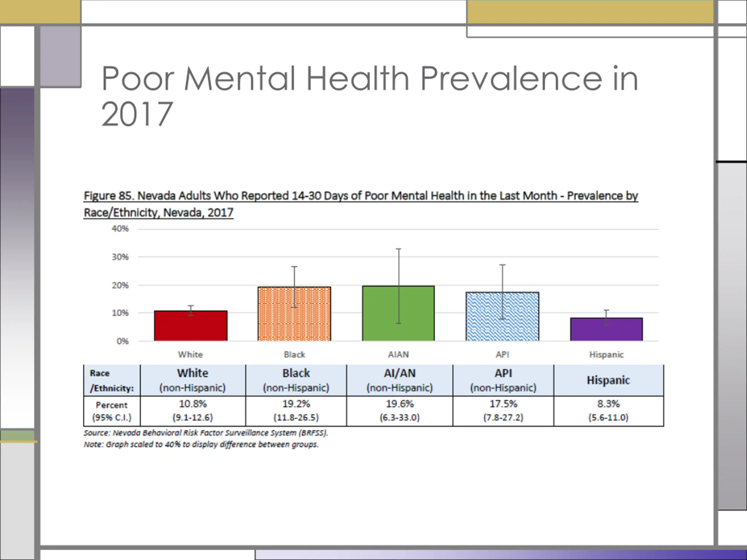Viewport: 747px width, 560px height.
Task: Click the 'Race /Ethnicity:' table header cell
Action: pos(112,380)
